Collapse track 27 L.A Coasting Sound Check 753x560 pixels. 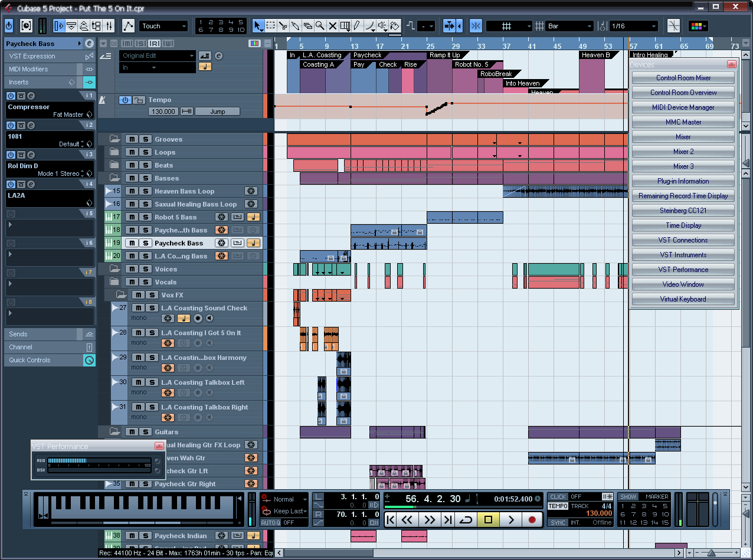coord(115,308)
